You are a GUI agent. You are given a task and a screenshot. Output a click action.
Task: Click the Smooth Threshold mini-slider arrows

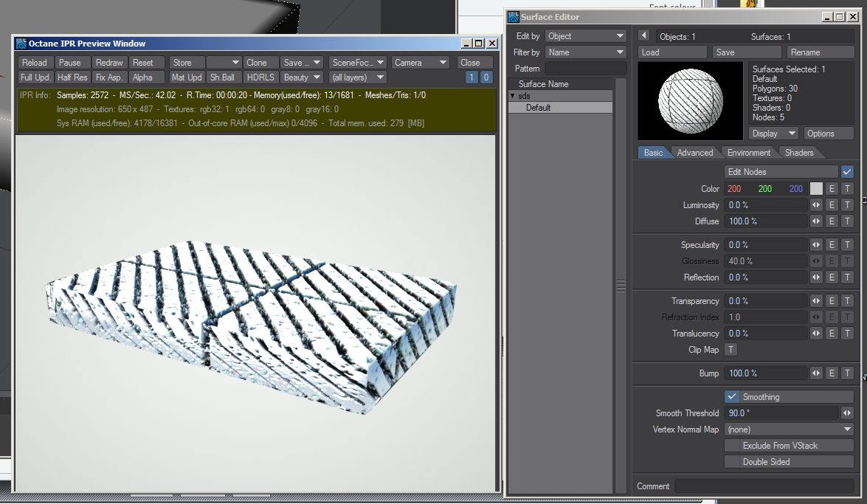click(847, 412)
